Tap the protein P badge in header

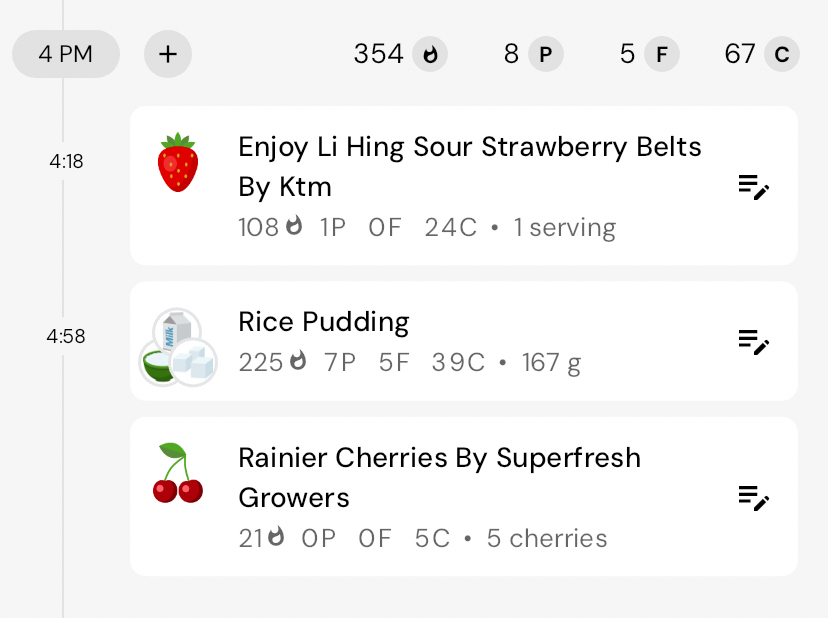pyautogui.click(x=545, y=54)
